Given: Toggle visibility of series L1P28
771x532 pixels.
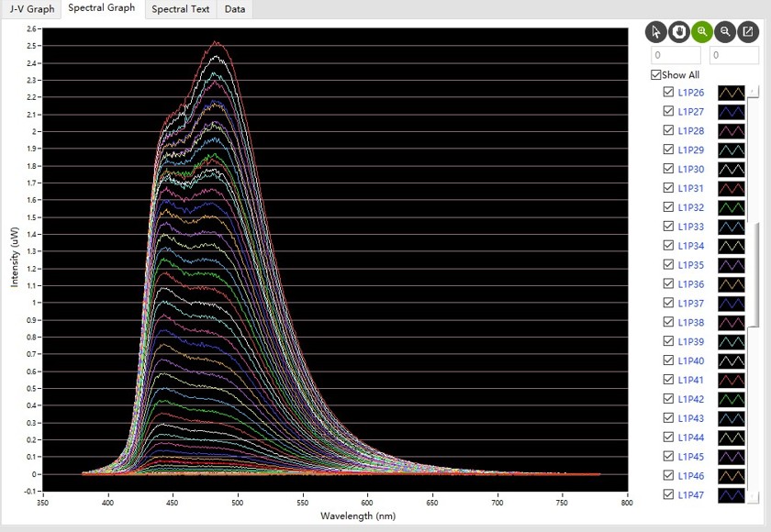Looking at the screenshot, I should coord(668,130).
